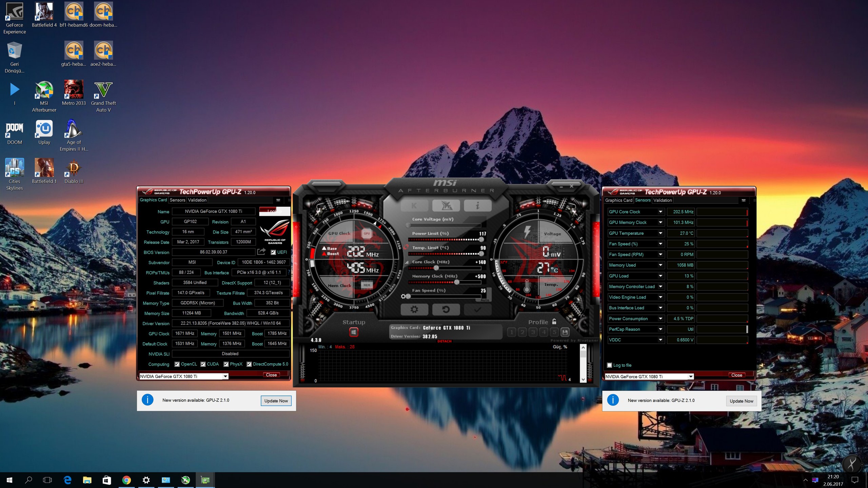The width and height of the screenshot is (868, 488).
Task: Reset Afterburner settings with circular arrow button
Action: coord(446,309)
